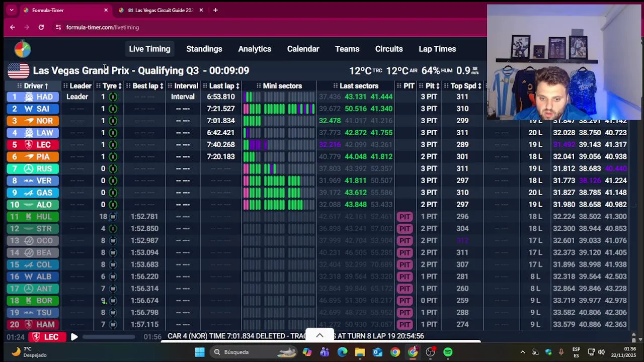Click the wet tyre icon in HUL row
Image resolution: width=644 pixels, height=362 pixels.
tap(113, 217)
